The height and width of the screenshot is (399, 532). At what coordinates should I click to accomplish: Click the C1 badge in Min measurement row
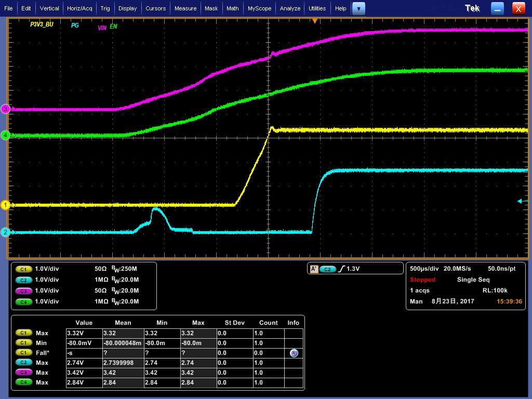tap(24, 343)
